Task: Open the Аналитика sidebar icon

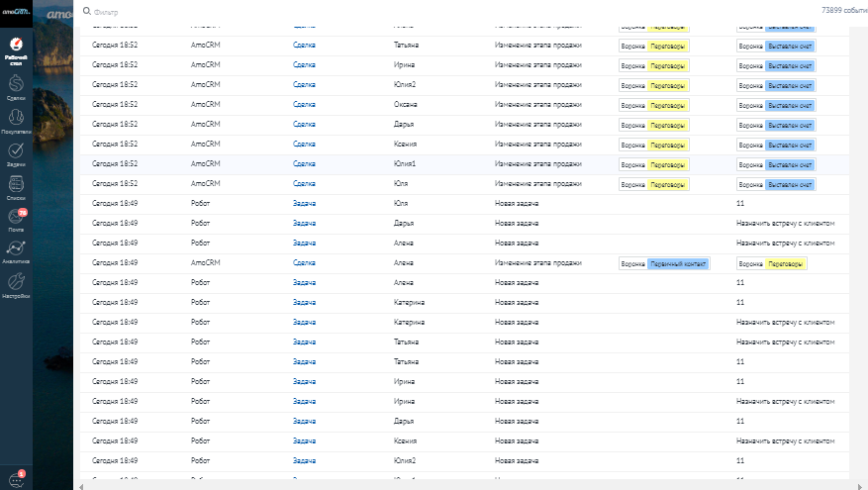Action: [x=16, y=251]
